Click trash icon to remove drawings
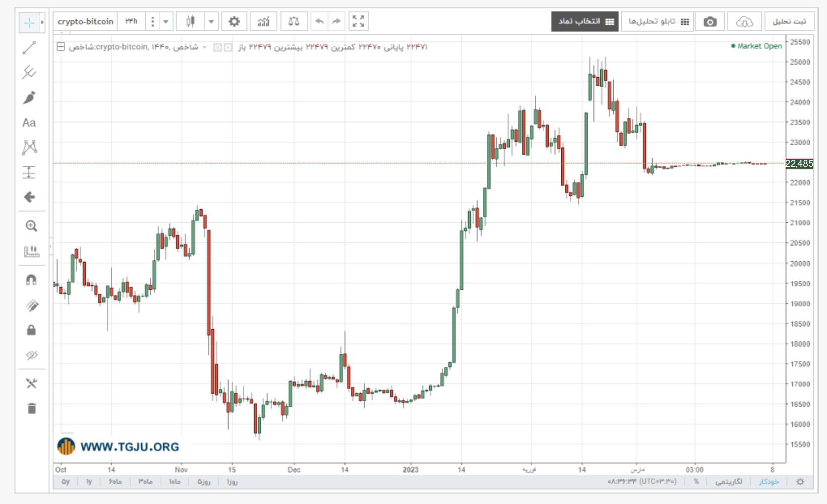 31,408
